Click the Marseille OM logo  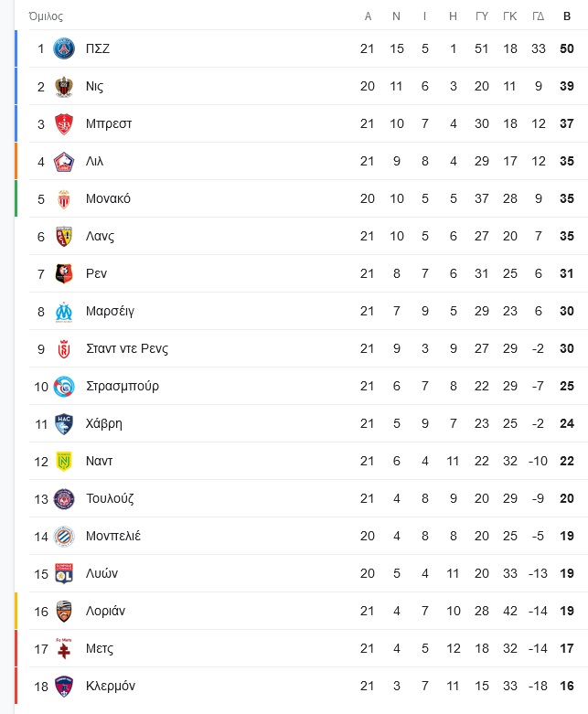point(64,312)
